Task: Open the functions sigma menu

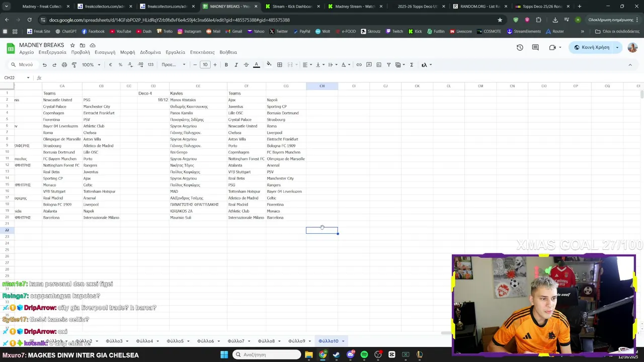Action: coord(412,65)
